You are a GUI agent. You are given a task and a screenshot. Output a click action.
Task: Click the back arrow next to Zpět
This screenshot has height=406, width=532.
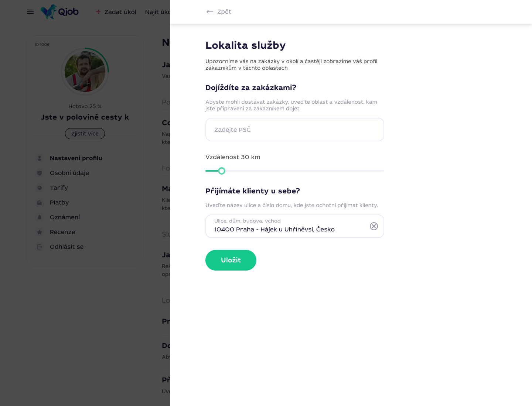(x=210, y=12)
